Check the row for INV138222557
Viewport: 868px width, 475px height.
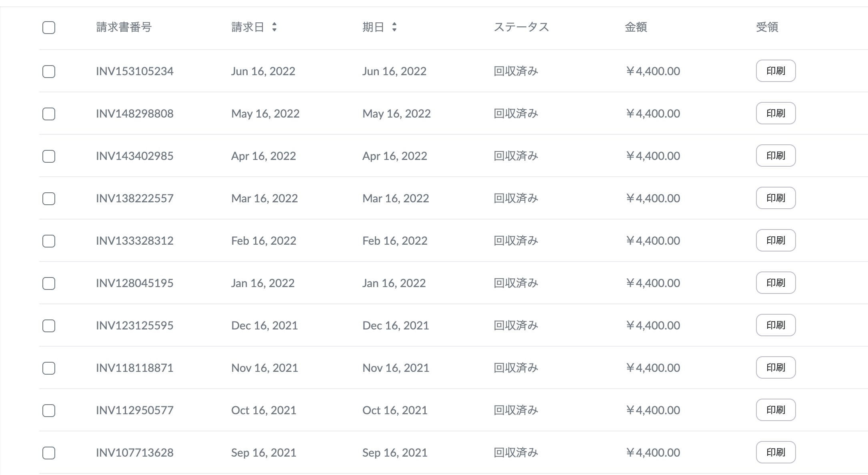(49, 199)
